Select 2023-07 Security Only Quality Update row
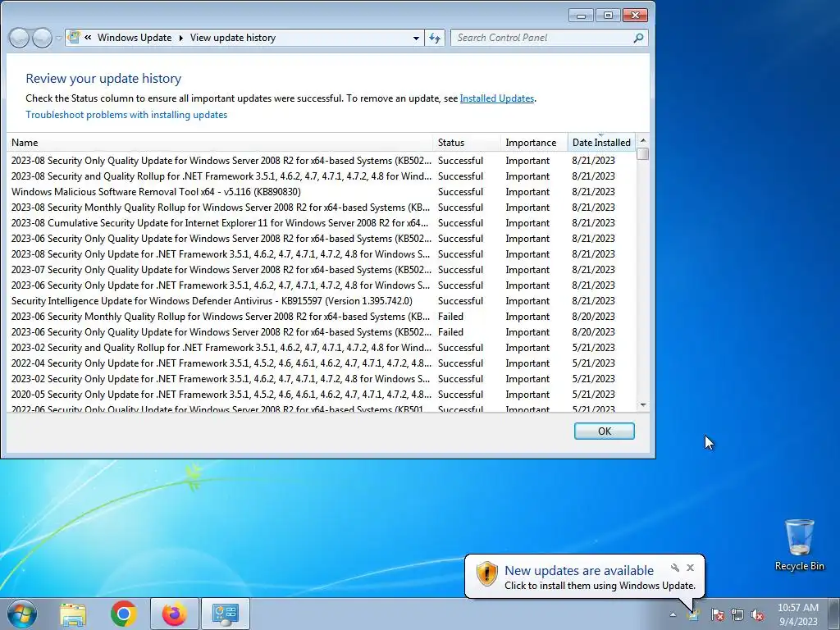 322,269
